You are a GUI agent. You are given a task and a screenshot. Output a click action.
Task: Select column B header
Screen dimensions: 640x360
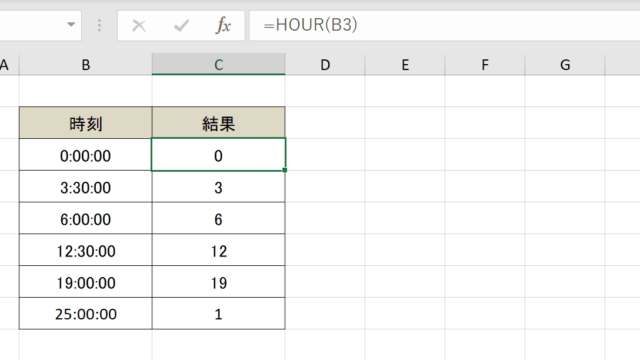[86, 64]
